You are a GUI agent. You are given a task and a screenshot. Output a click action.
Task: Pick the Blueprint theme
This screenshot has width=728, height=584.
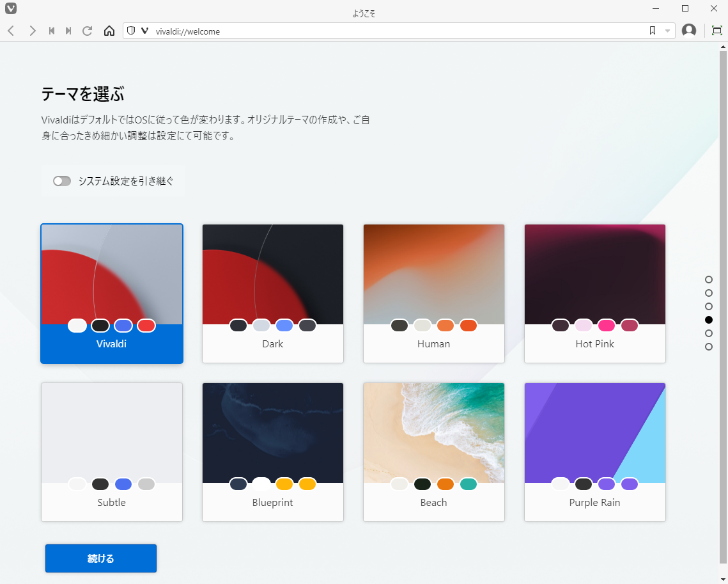point(273,452)
